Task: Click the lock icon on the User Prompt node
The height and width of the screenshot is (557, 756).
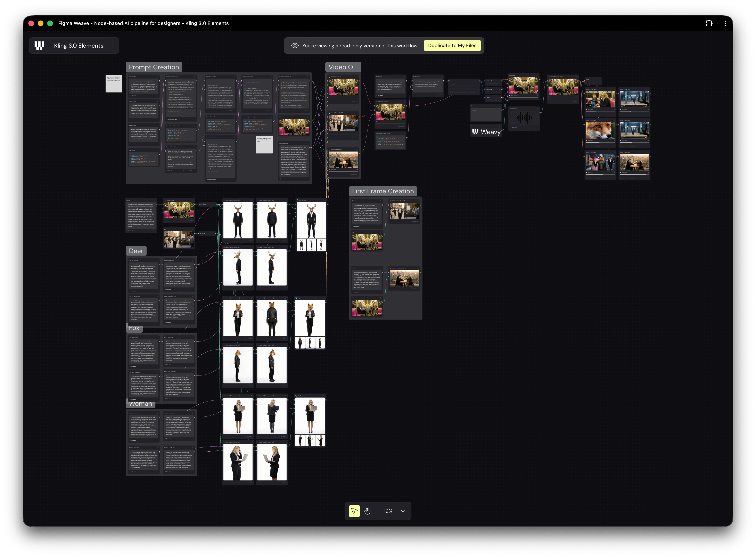Action: tap(404, 77)
